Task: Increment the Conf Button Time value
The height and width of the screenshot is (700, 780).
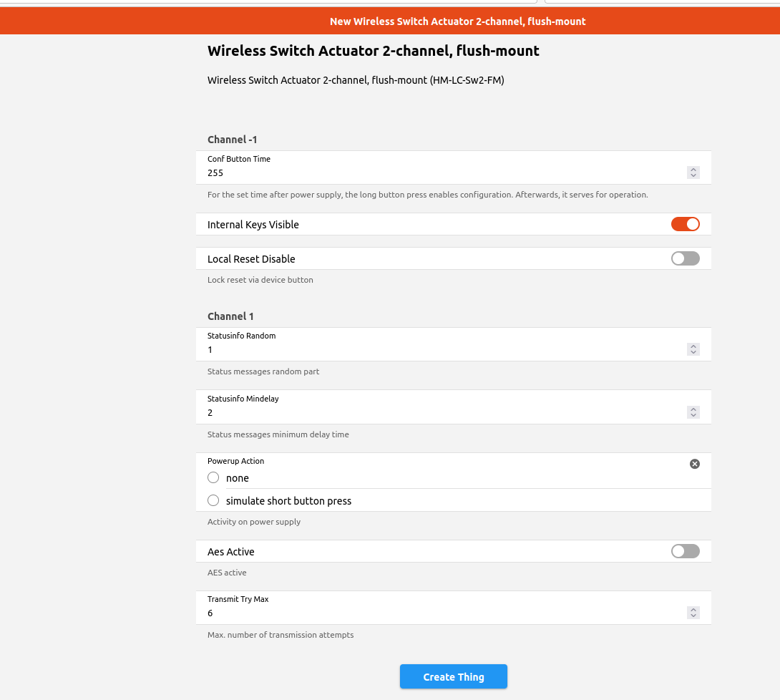Action: coord(693,170)
